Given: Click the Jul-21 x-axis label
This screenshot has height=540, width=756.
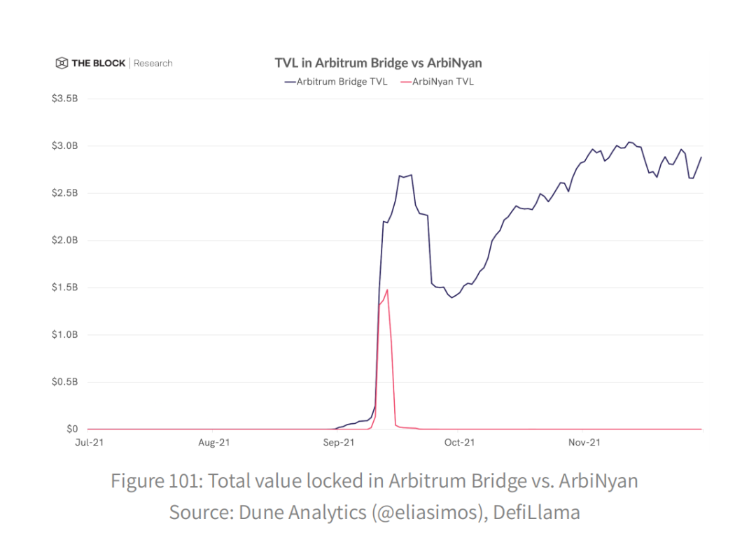Looking at the screenshot, I should click(x=89, y=442).
